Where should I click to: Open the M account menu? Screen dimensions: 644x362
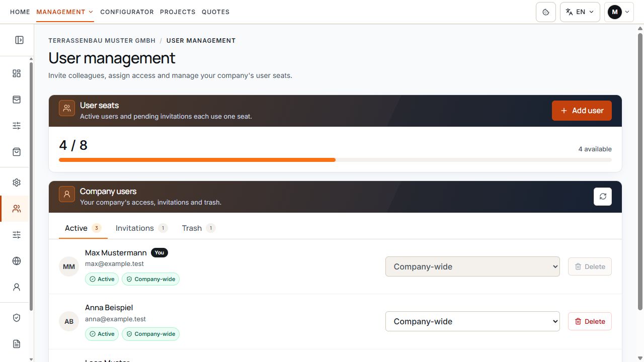(x=619, y=12)
